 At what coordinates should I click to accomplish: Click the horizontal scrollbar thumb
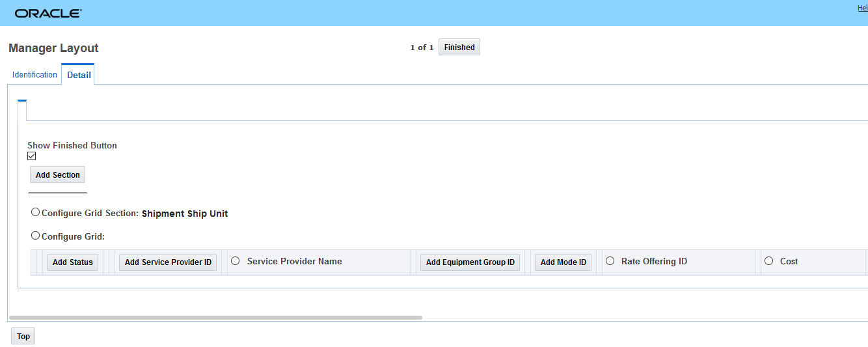point(215,318)
